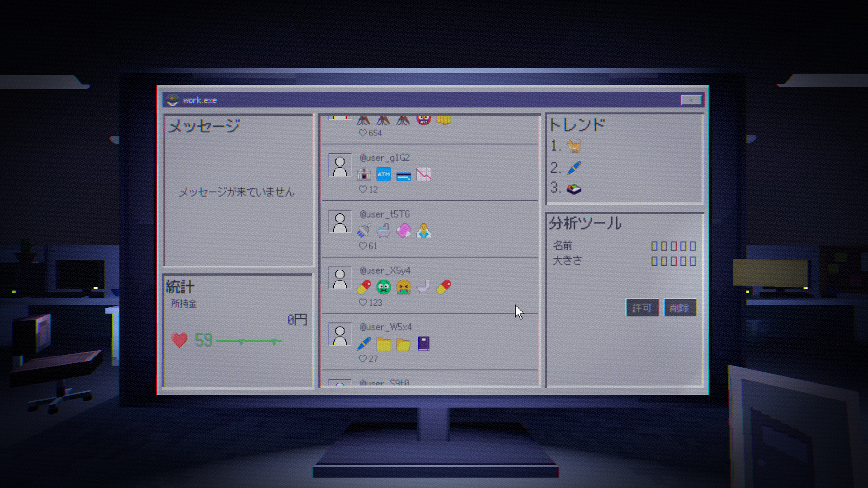Click the pen emoji at trend rank 2
This screenshot has width=868, height=488.
[x=574, y=168]
